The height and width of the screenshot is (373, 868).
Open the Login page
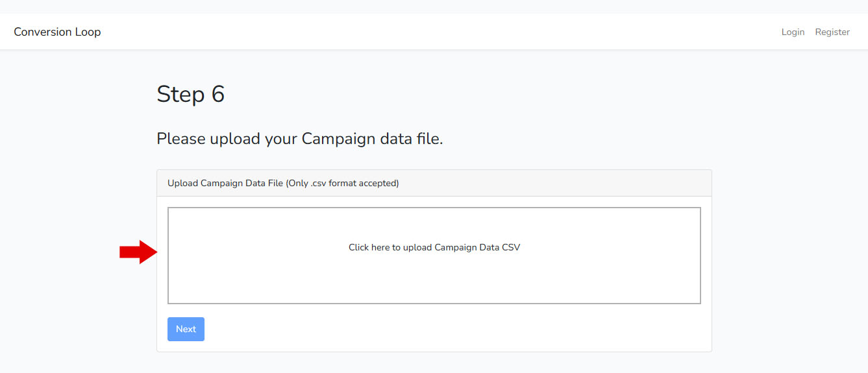[793, 32]
